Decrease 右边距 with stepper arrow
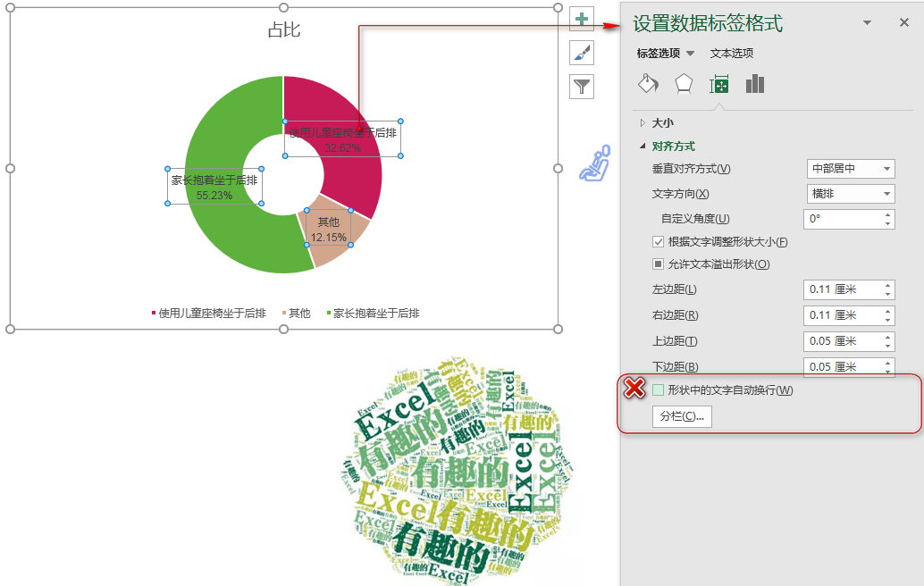 pyautogui.click(x=887, y=320)
